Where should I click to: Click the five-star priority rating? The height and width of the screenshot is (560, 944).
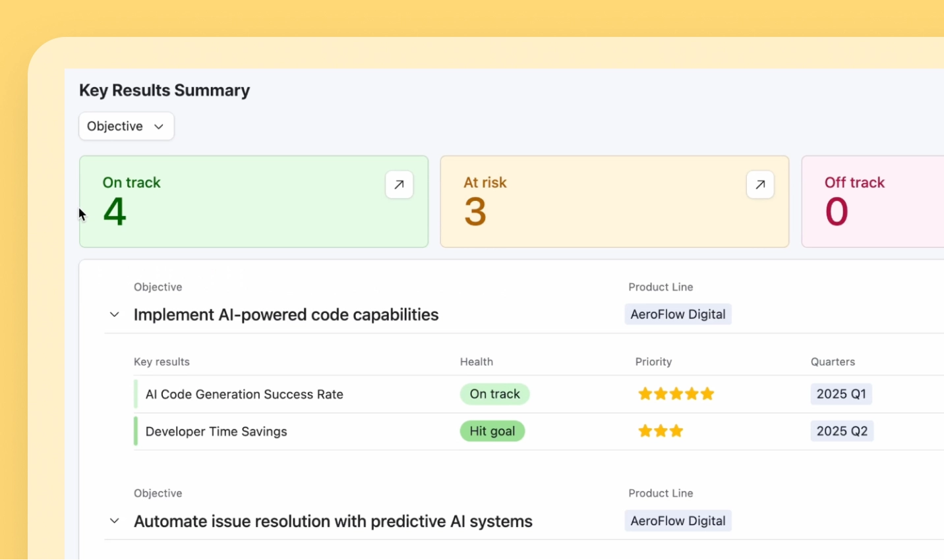(676, 394)
